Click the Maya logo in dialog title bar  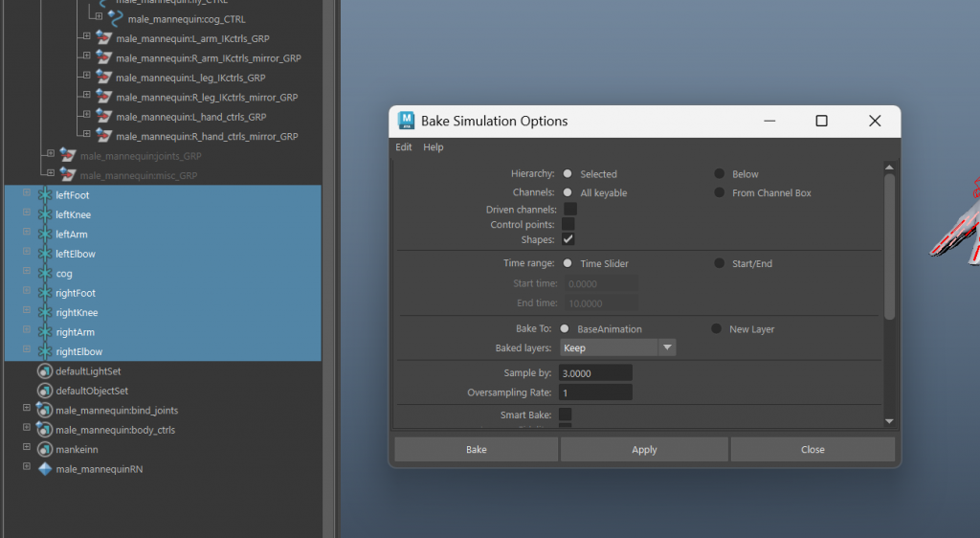coord(406,121)
